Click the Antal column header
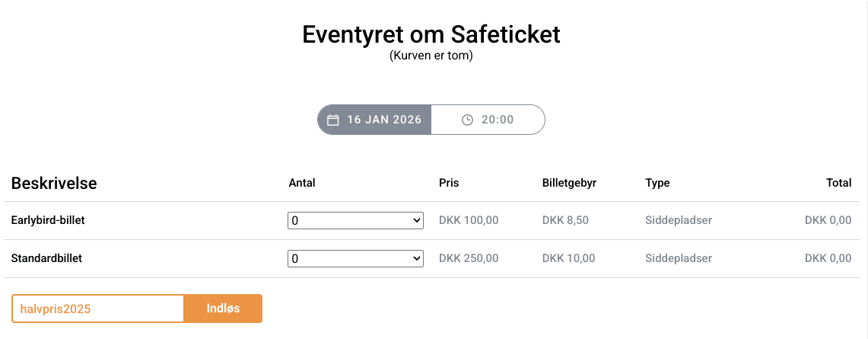This screenshot has height=339, width=868. [x=302, y=183]
